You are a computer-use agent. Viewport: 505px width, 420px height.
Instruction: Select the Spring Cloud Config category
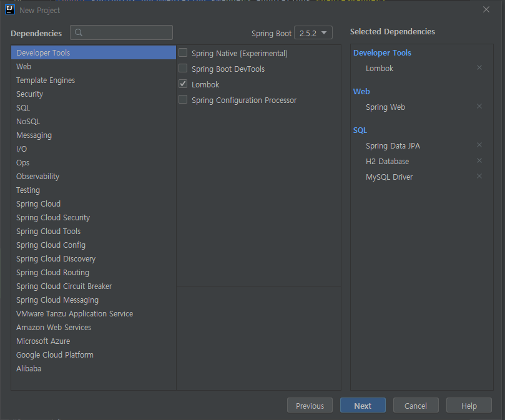[94, 245]
